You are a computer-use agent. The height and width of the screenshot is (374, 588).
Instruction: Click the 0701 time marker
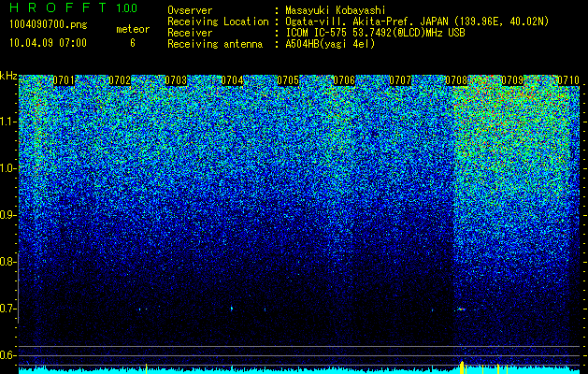(64, 80)
